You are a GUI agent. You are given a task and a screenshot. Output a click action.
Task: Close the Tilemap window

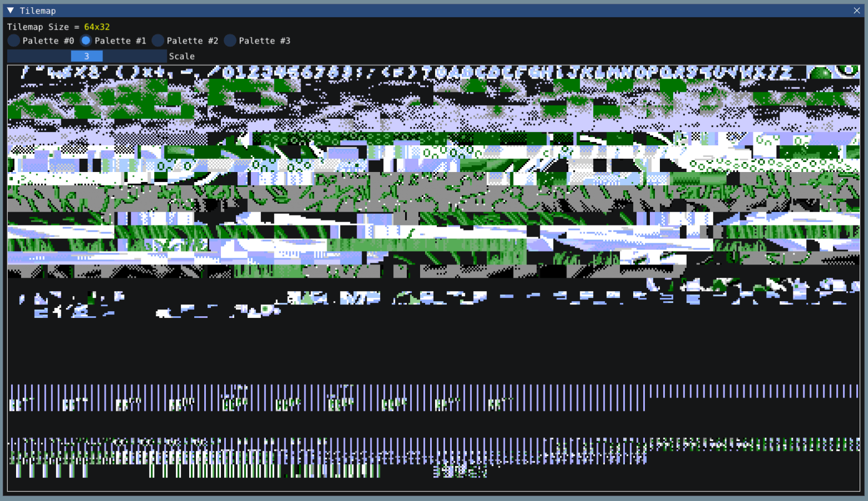coord(857,10)
